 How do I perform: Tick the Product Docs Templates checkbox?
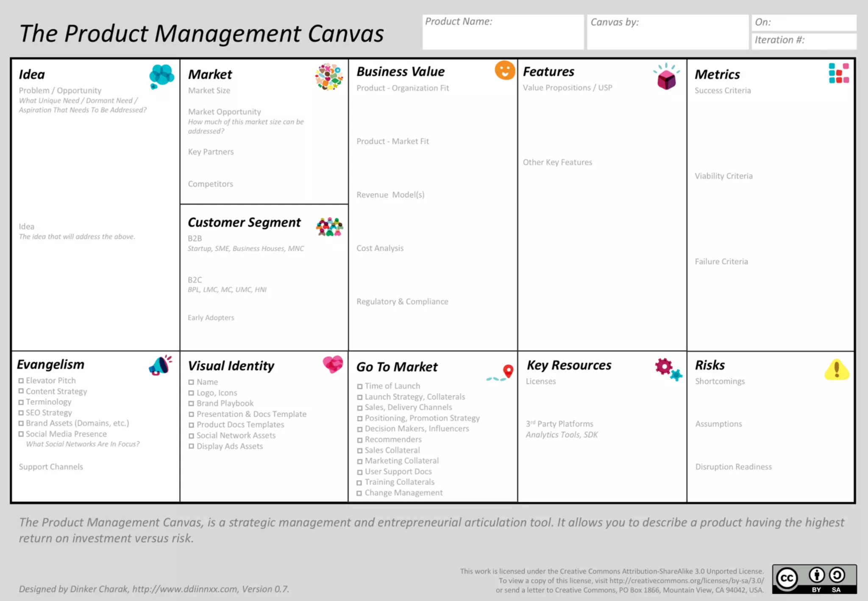pyautogui.click(x=191, y=425)
